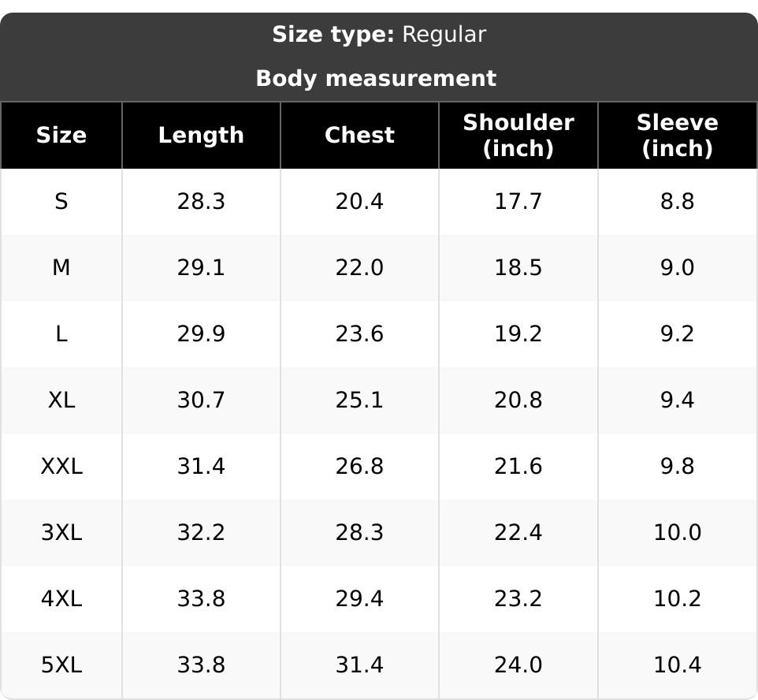Click the Size column header

(x=61, y=135)
